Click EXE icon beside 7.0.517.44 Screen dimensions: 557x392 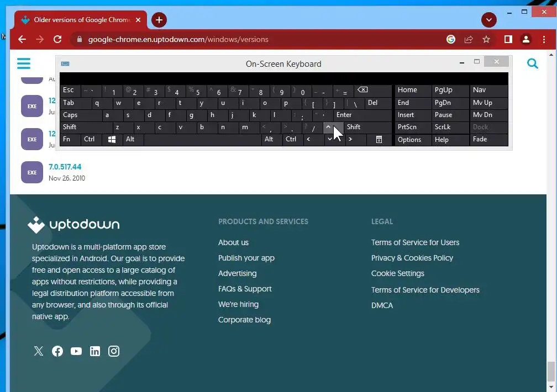(x=32, y=172)
